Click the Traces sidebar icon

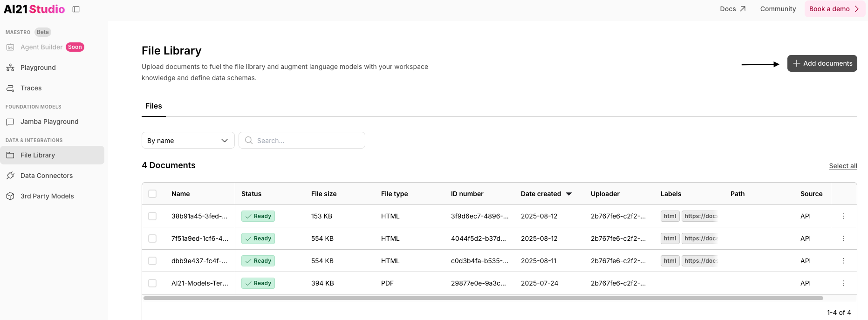[x=10, y=88]
